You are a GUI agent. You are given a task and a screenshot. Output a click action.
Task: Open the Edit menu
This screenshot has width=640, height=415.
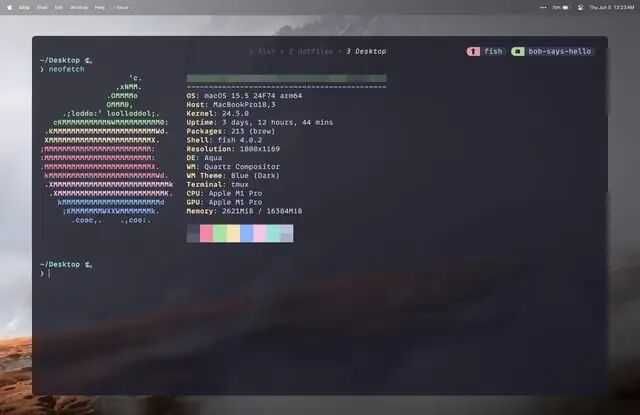pyautogui.click(x=59, y=7)
